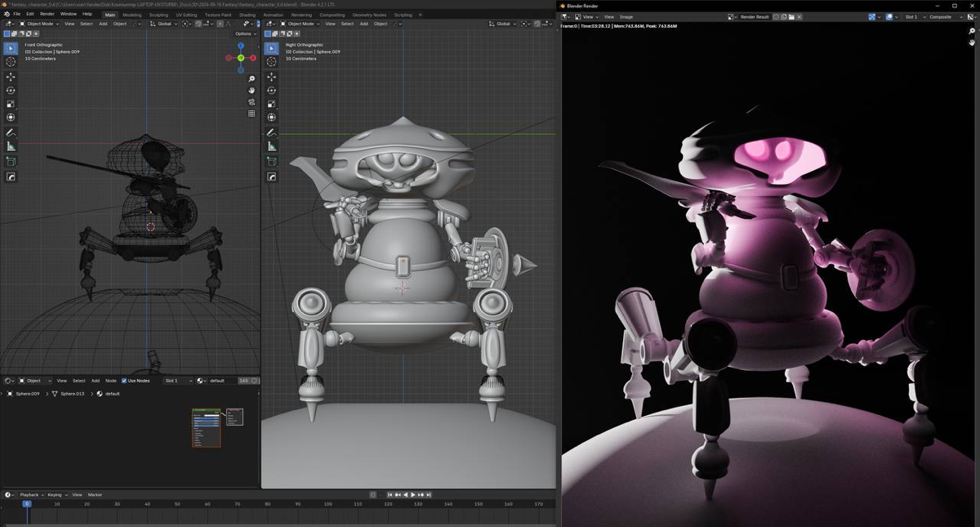Open the Global orientation dropdown in the Right Orthographic viewport
The image size is (980, 527).
pyautogui.click(x=502, y=24)
